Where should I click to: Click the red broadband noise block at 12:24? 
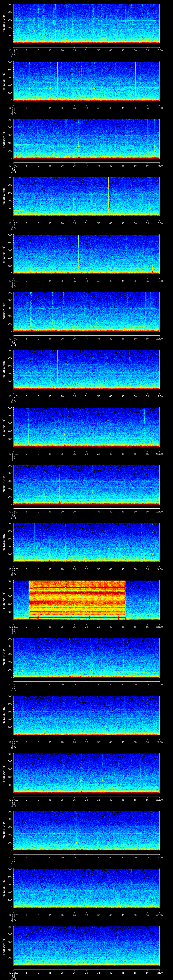tap(77, 600)
